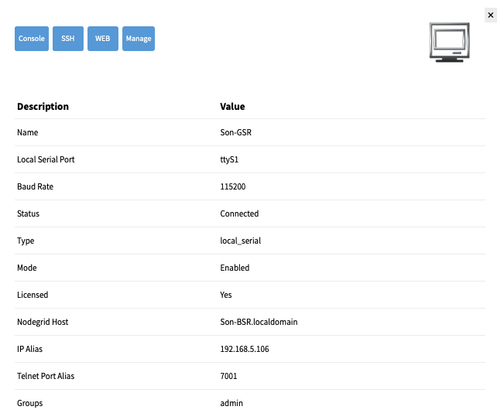The width and height of the screenshot is (504, 420).
Task: Open the Manage button
Action: coord(139,39)
